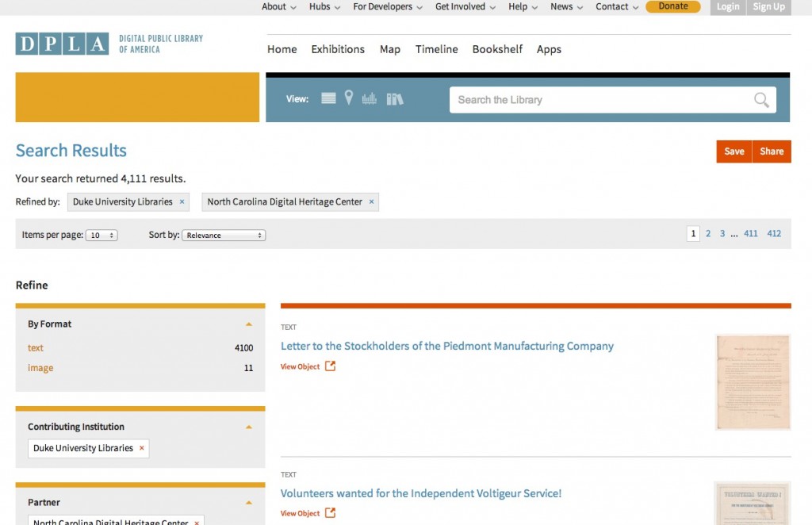Collapse the Contributing Institution section
This screenshot has height=525, width=812.
(248, 426)
